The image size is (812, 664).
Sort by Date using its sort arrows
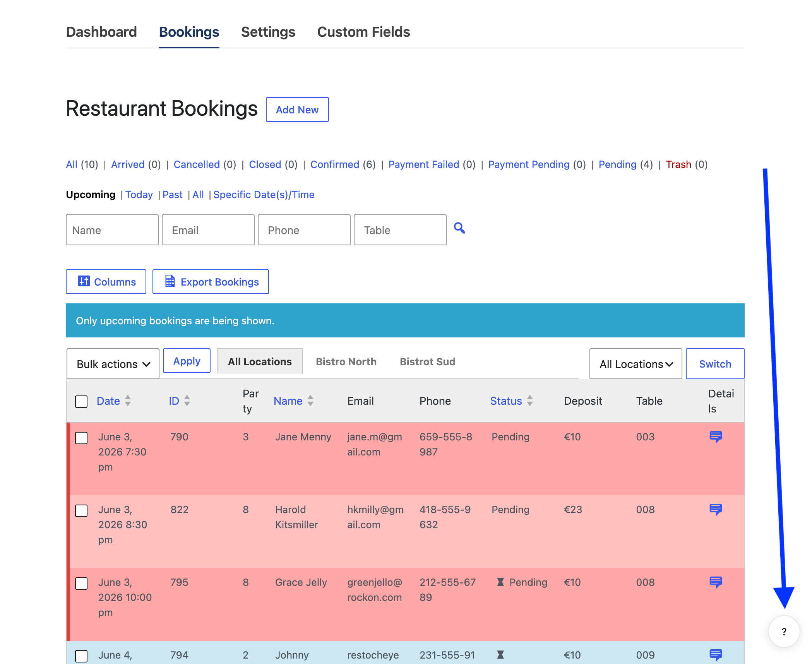[128, 400]
